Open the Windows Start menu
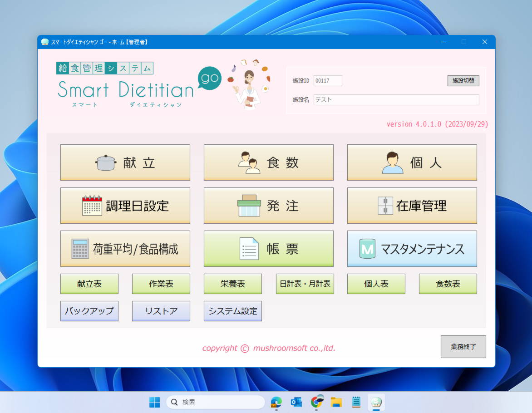This screenshot has height=413, width=532. click(155, 402)
